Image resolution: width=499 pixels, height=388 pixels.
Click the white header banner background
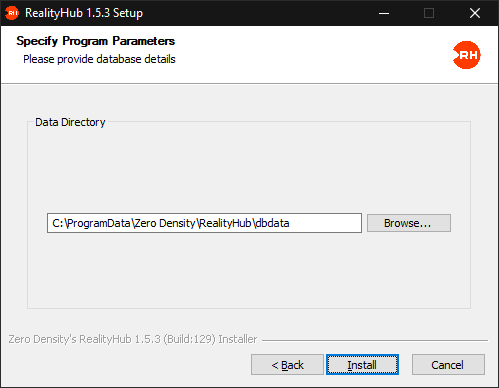pyautogui.click(x=300, y=55)
